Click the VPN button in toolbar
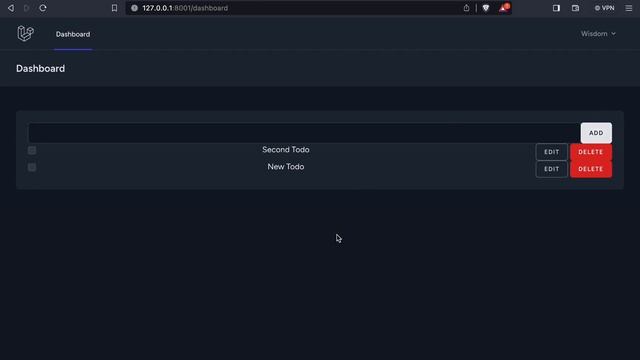 (604, 8)
